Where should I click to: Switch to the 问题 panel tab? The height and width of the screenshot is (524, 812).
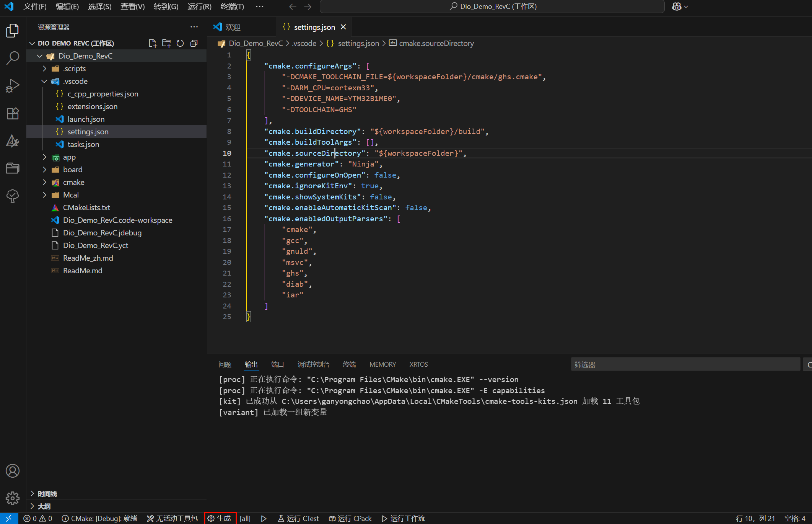[225, 364]
